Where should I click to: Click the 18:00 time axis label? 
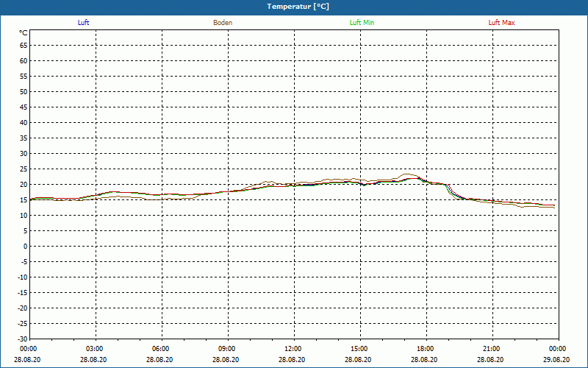[x=426, y=349]
